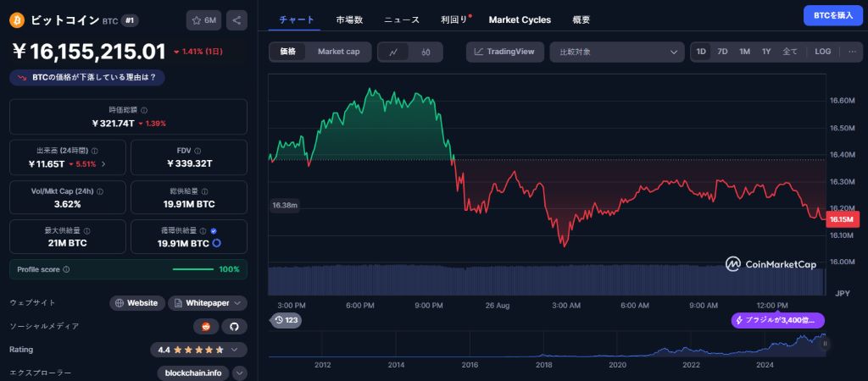Open the share icon button
Screen dimensions: 868x381
click(x=236, y=20)
